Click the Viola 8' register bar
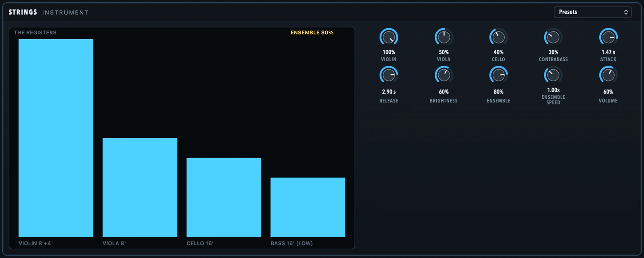 click(x=140, y=187)
